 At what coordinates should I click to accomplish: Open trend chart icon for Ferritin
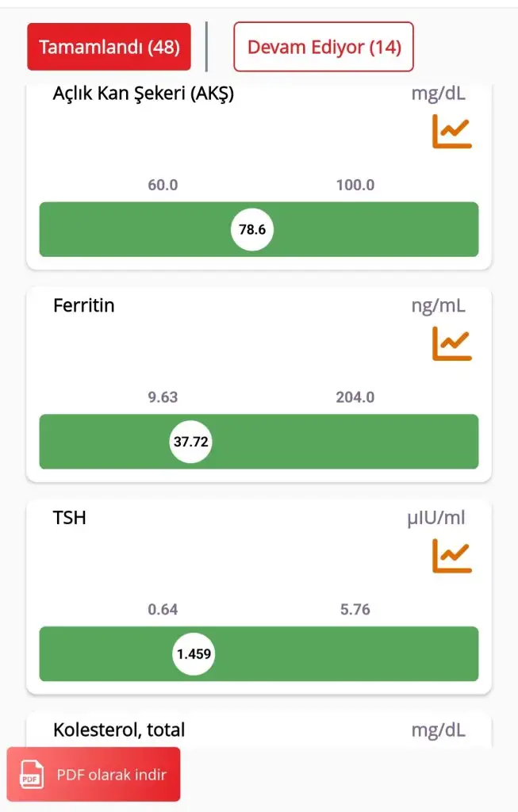(x=451, y=344)
